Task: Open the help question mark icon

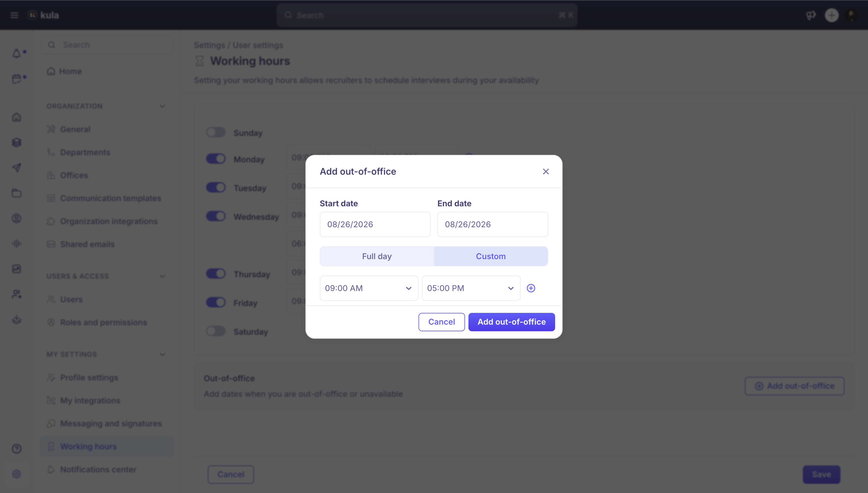Action: coord(16,449)
